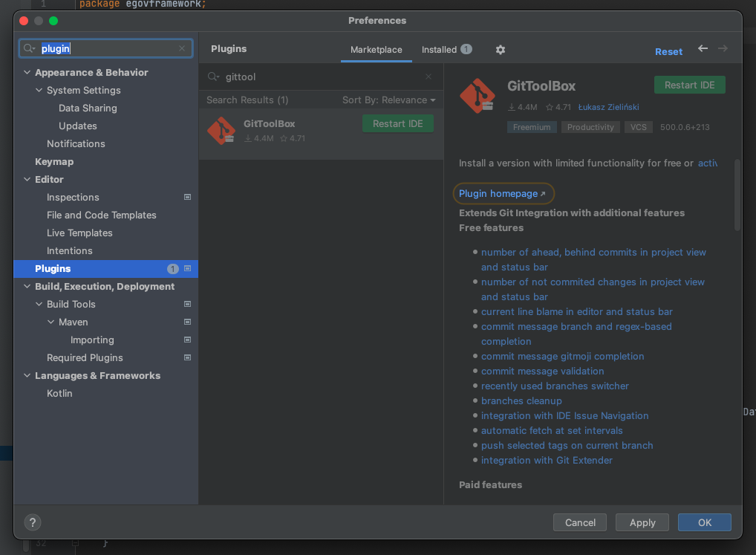Click the project-level icon beside Required Plugins
This screenshot has height=555, width=756.
click(188, 358)
